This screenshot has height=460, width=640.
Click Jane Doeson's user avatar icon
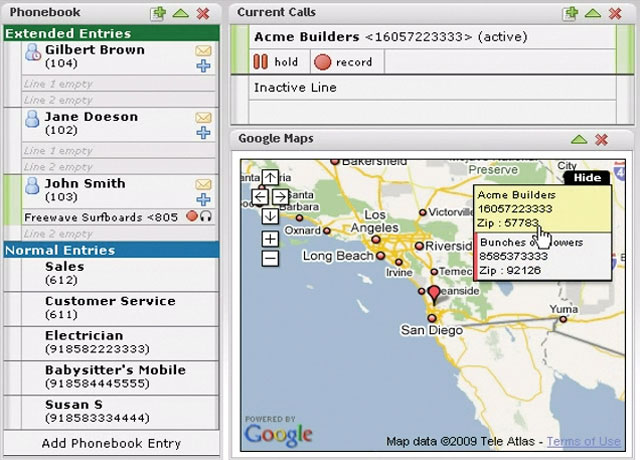click(x=32, y=119)
